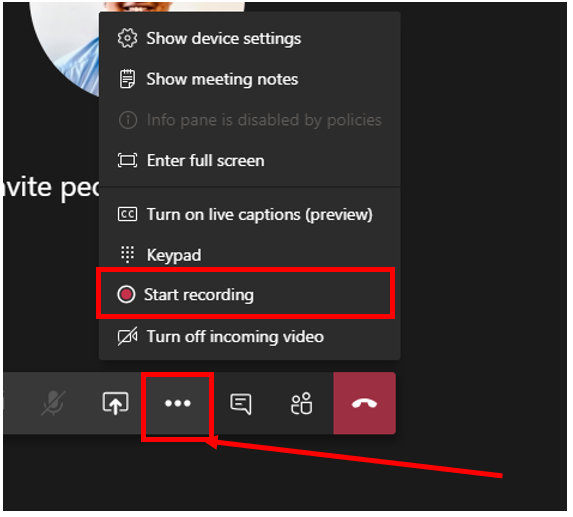573x517 pixels.
Task: Click the red record circle icon
Action: tap(126, 294)
